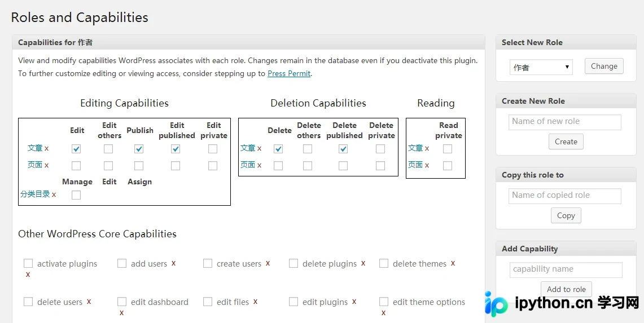The width and height of the screenshot is (644, 323).
Task: Enable the edit theme options capability
Action: [384, 302]
